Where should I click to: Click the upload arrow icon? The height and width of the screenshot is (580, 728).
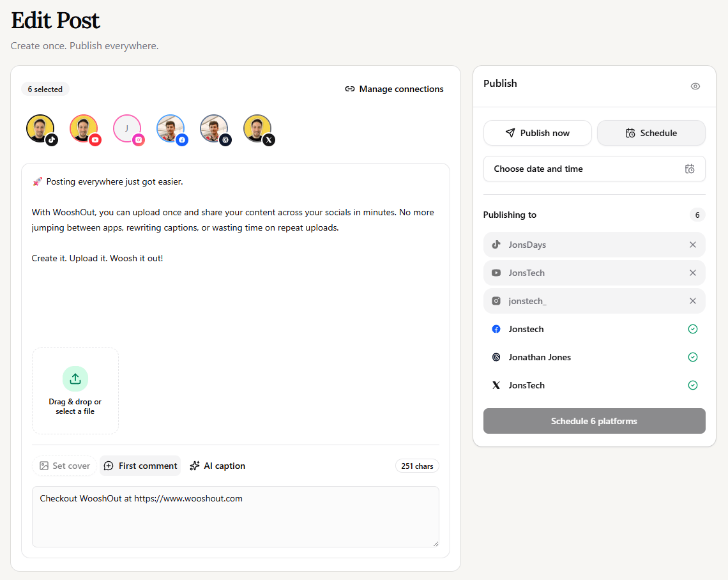click(x=75, y=379)
